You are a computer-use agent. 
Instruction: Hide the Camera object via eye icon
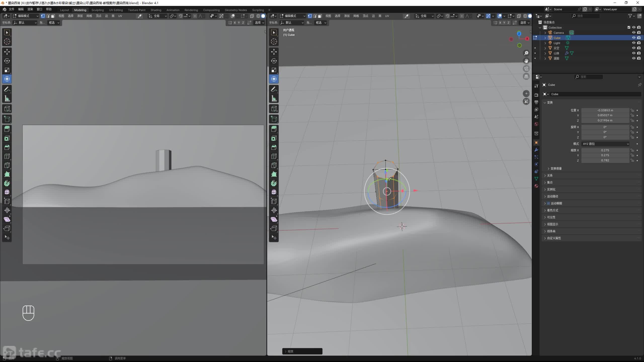tap(633, 32)
